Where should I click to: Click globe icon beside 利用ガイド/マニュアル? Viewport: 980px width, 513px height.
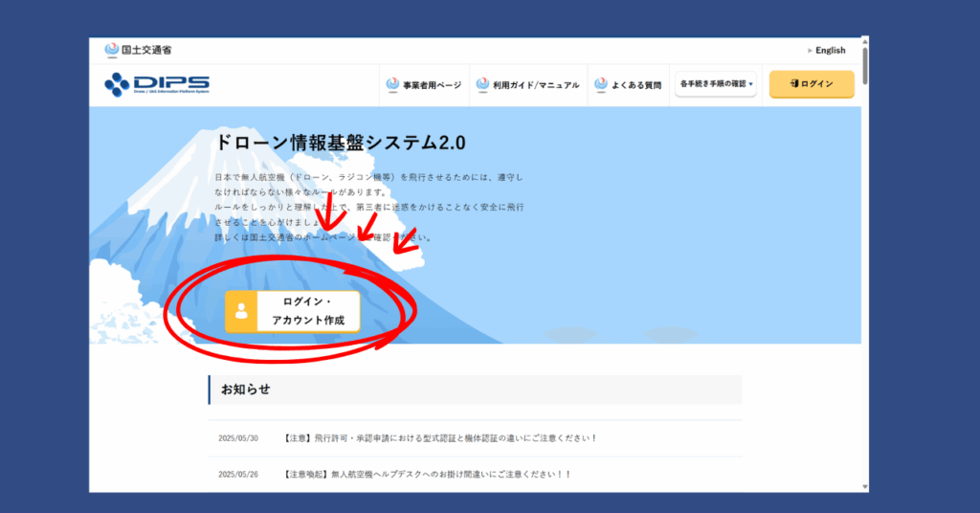click(x=482, y=84)
